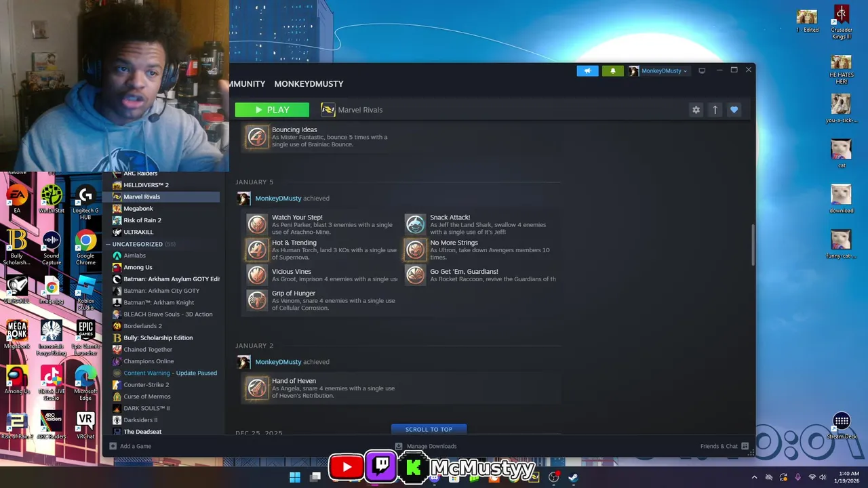Click MonkeyDMusty avatar under January 5
The width and height of the screenshot is (868, 488).
click(x=243, y=198)
